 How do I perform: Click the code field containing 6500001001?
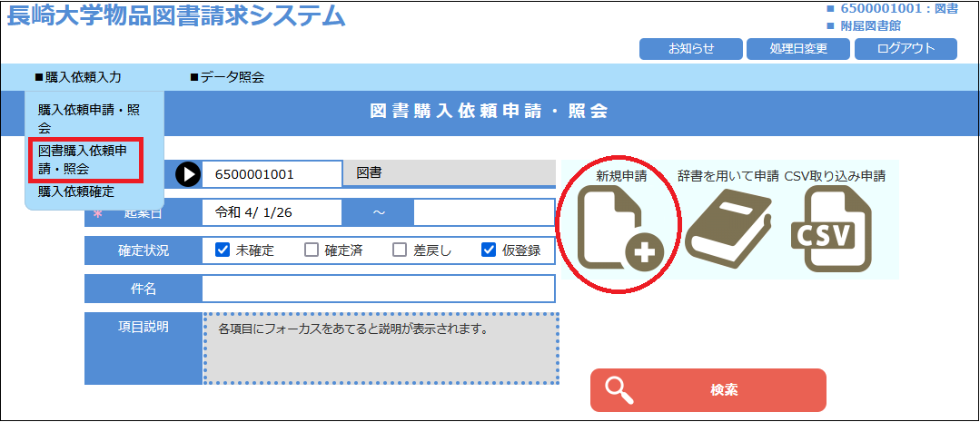click(272, 173)
